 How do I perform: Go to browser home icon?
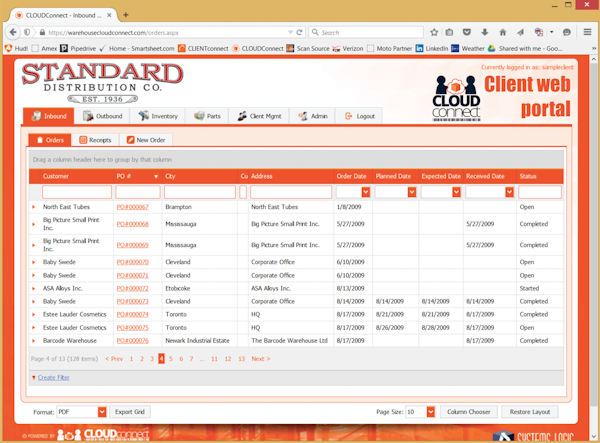click(502, 33)
